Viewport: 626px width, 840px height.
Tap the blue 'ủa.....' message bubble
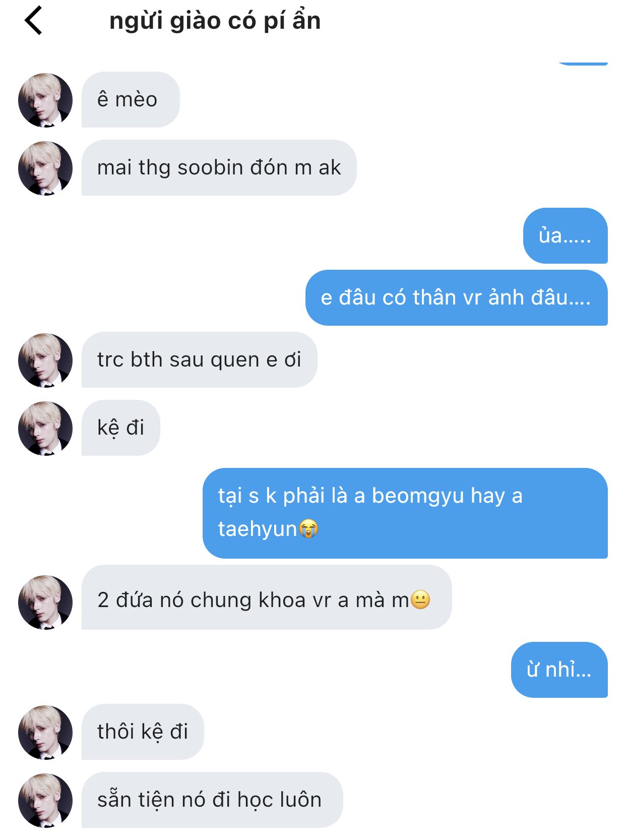[x=566, y=235]
